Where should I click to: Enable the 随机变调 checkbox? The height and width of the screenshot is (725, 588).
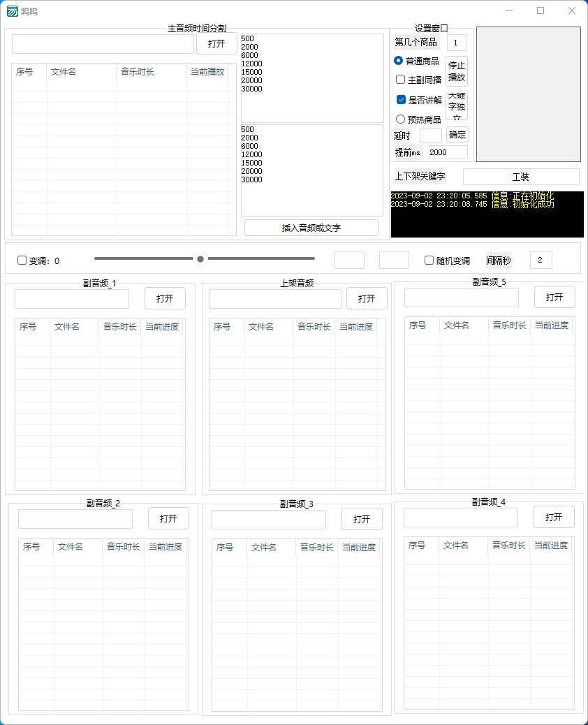[429, 260]
